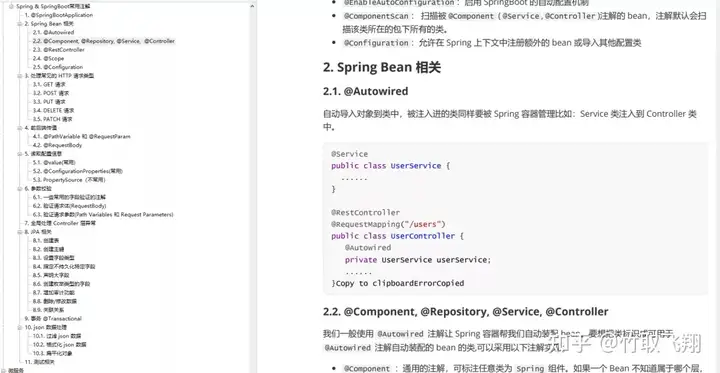Collapse outline section 3 about HTTP requests
Viewport: 720px width, 373px height.
pos(20,76)
